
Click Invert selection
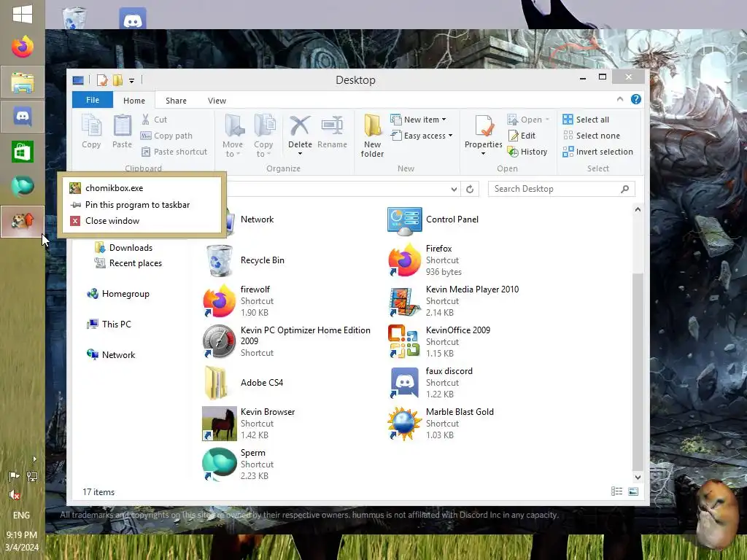coord(597,152)
